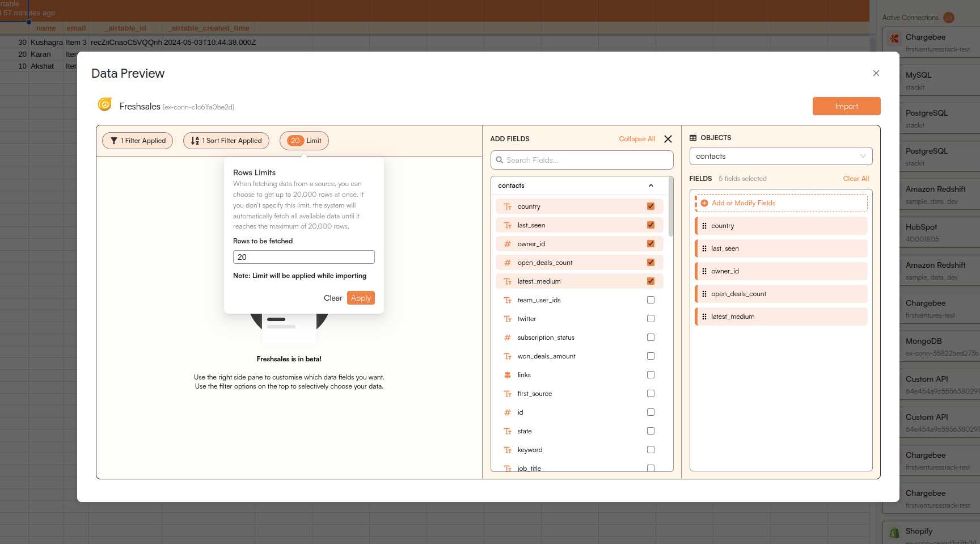This screenshot has width=980, height=544.
Task: Click the number icon beside subscription_status
Action: [508, 338]
